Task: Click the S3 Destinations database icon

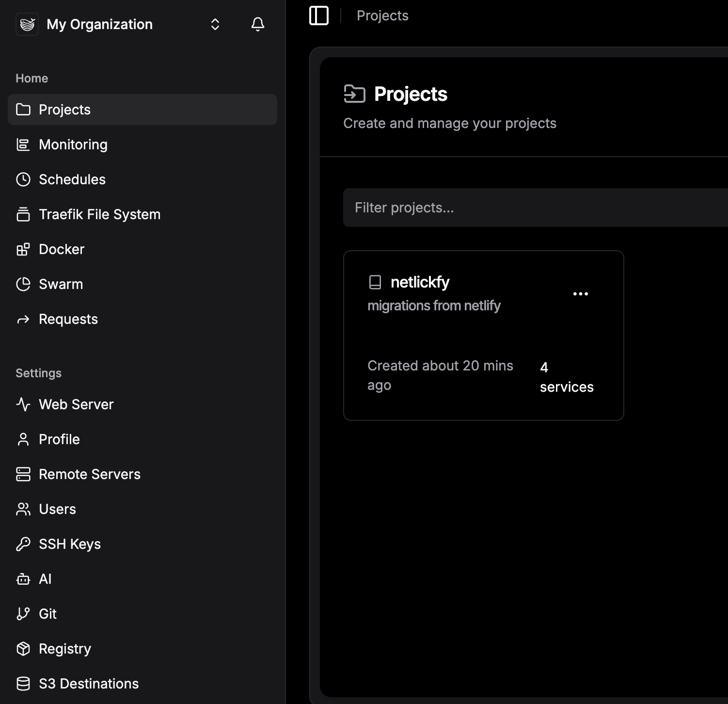Action: click(23, 684)
